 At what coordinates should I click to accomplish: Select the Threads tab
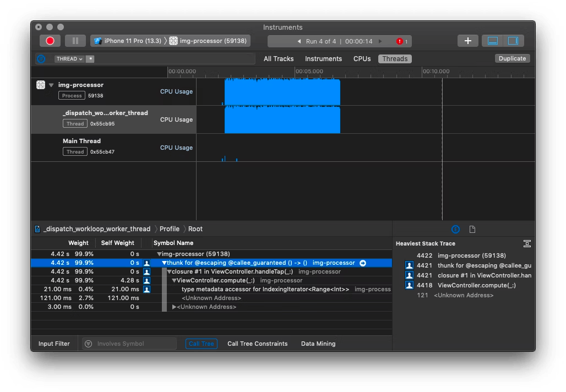point(395,59)
